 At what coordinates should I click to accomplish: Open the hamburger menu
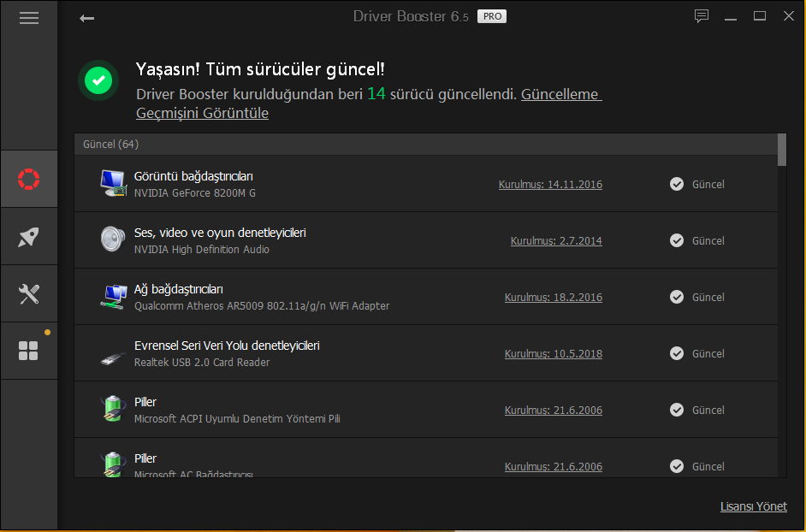tap(29, 18)
